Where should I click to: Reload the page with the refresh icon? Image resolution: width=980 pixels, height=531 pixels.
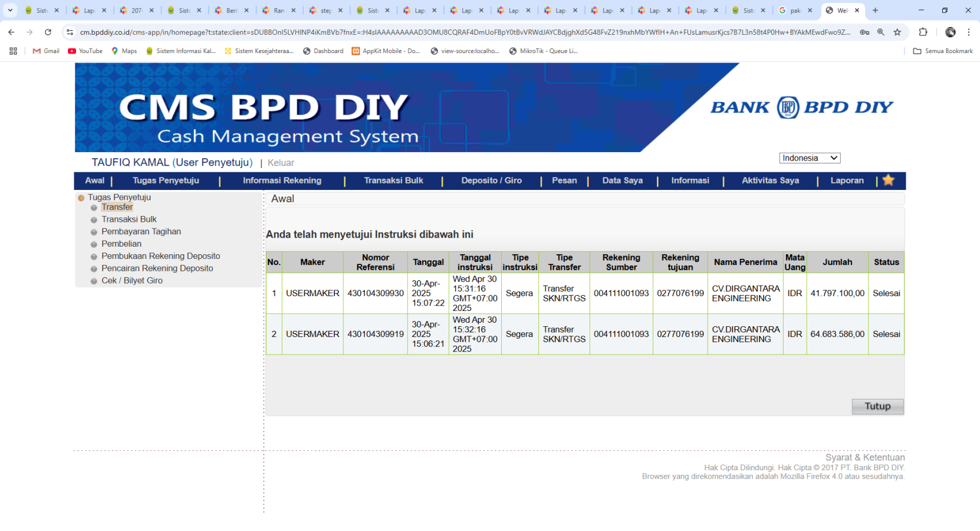pyautogui.click(x=48, y=32)
